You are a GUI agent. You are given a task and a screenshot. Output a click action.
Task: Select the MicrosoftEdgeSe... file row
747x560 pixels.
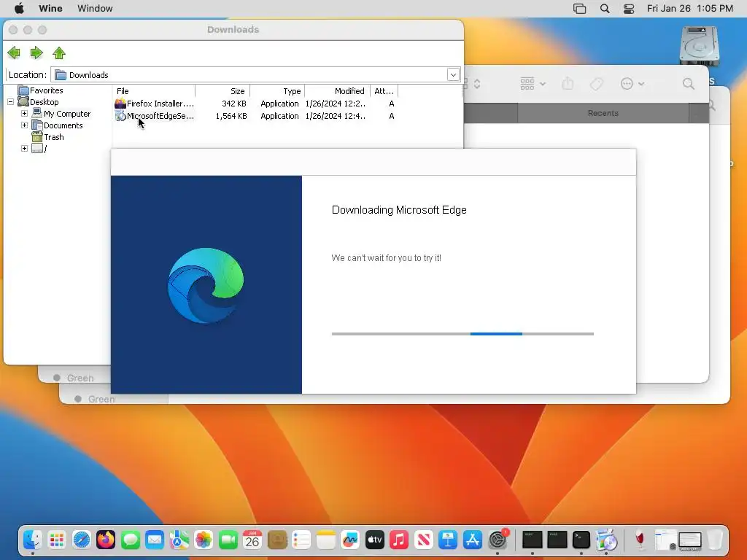[x=255, y=116]
